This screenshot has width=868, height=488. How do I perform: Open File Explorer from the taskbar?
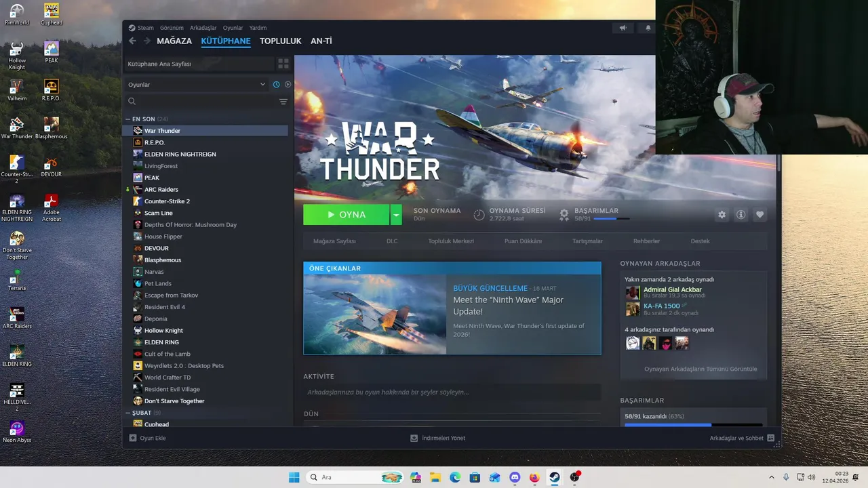[435, 477]
